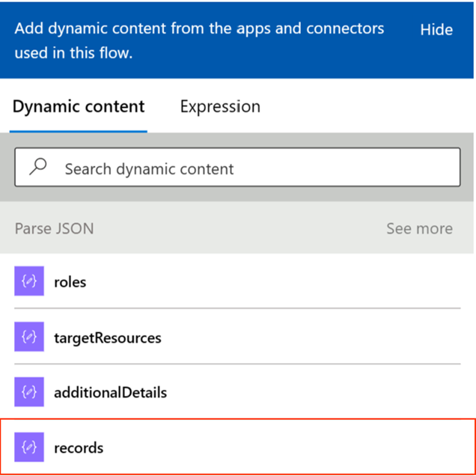
Task: Pick the additionalDetails text label
Action: pos(111,392)
